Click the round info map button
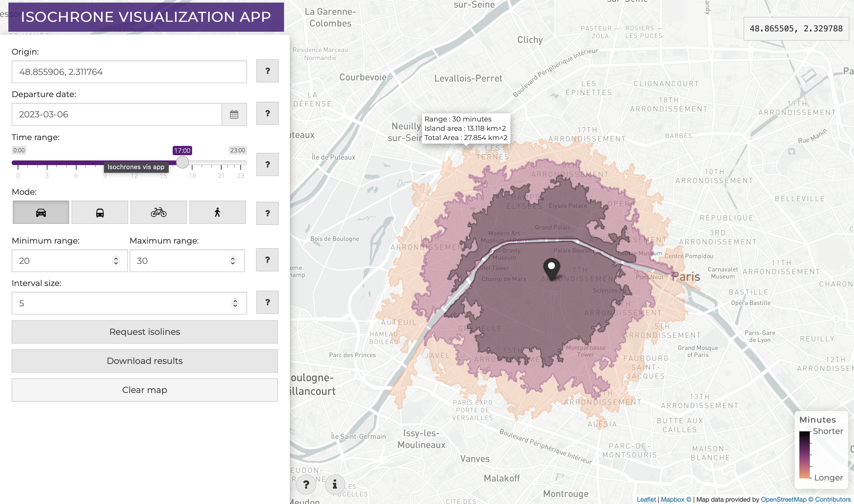The image size is (854, 504). (x=335, y=484)
